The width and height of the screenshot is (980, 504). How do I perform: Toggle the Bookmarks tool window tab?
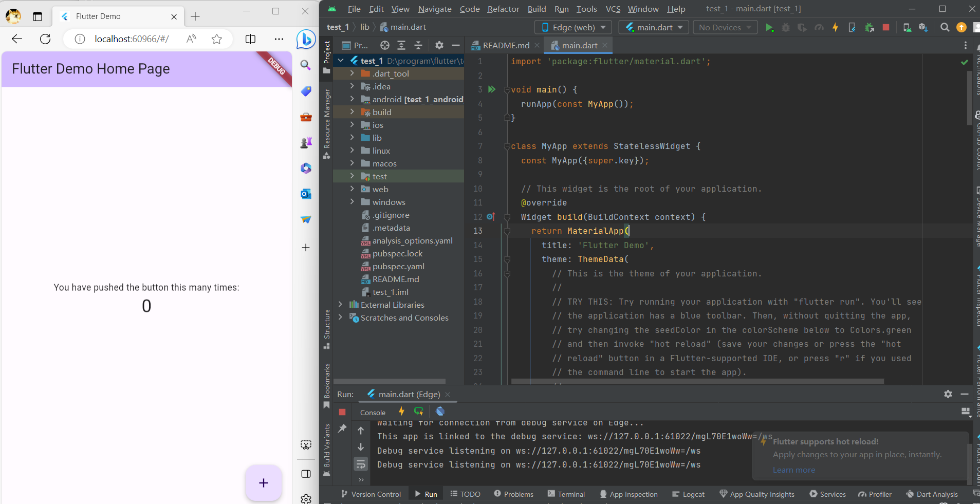tap(327, 386)
